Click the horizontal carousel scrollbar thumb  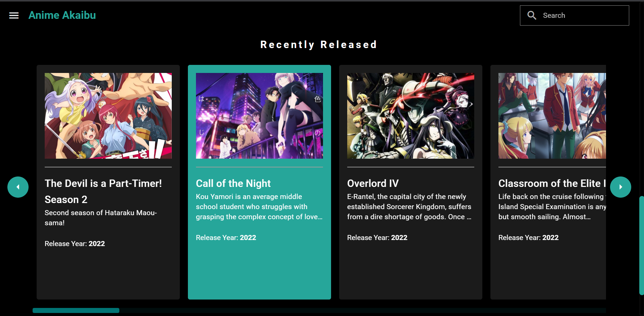[76, 310]
